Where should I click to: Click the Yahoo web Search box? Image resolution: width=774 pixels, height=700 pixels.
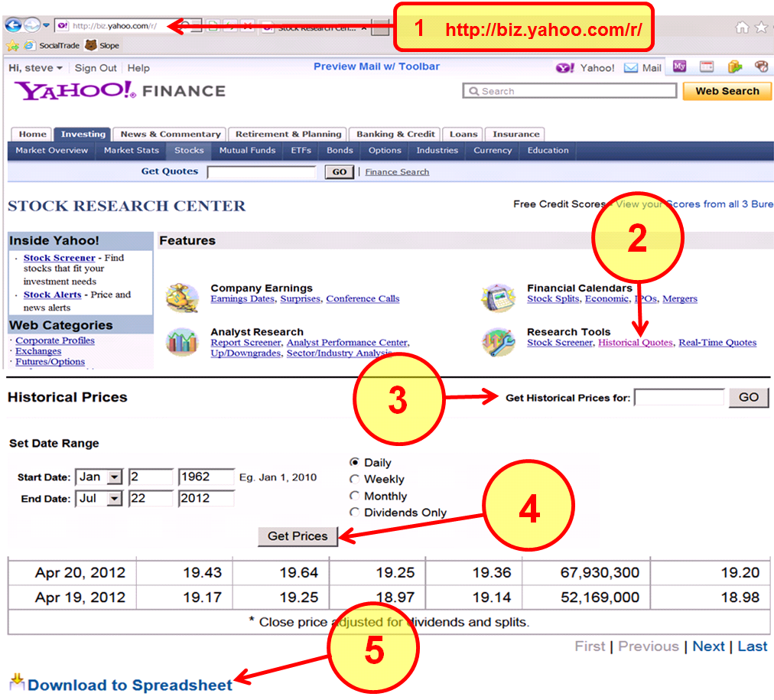point(570,91)
